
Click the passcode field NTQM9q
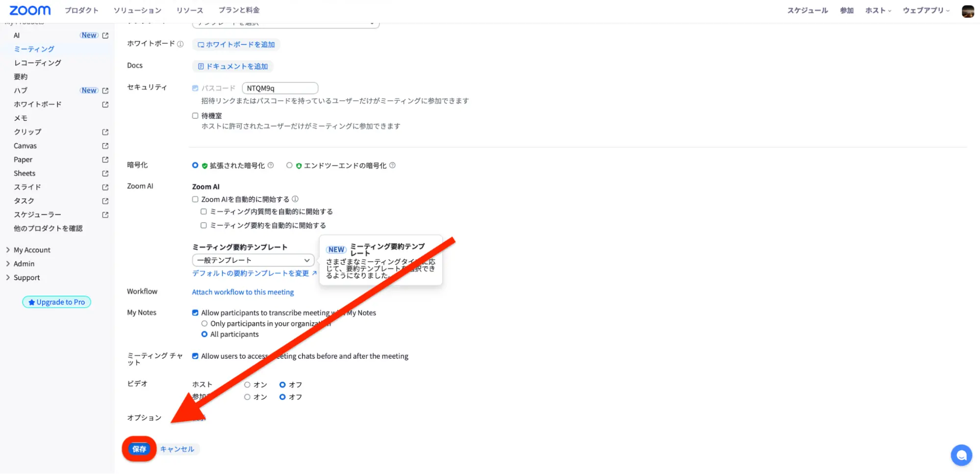click(x=280, y=88)
